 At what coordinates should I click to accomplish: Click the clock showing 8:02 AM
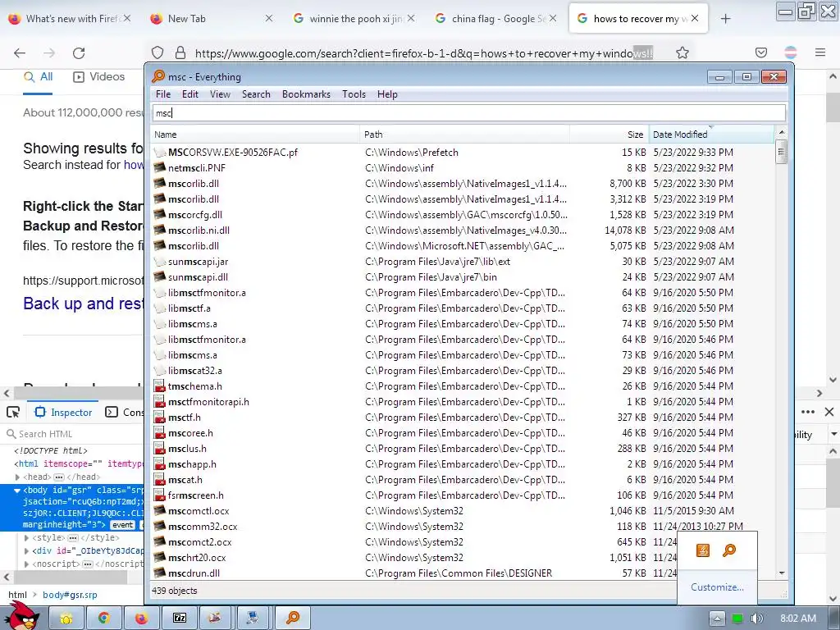(x=797, y=619)
